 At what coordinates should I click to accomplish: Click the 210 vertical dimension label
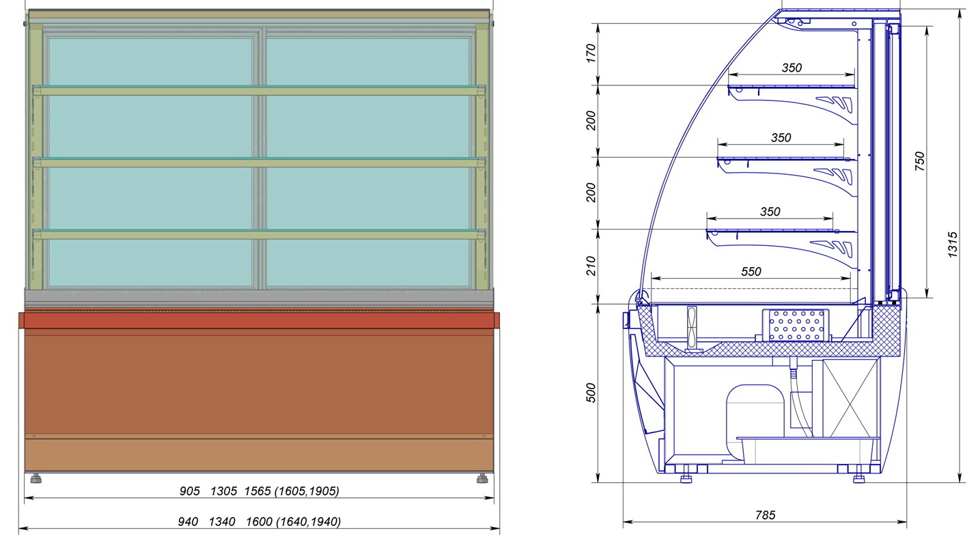[591, 266]
